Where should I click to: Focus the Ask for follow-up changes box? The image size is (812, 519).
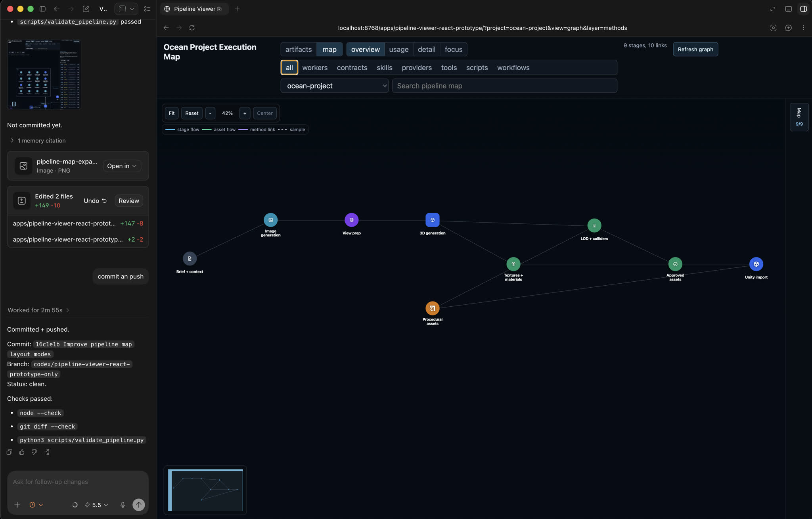click(78, 482)
